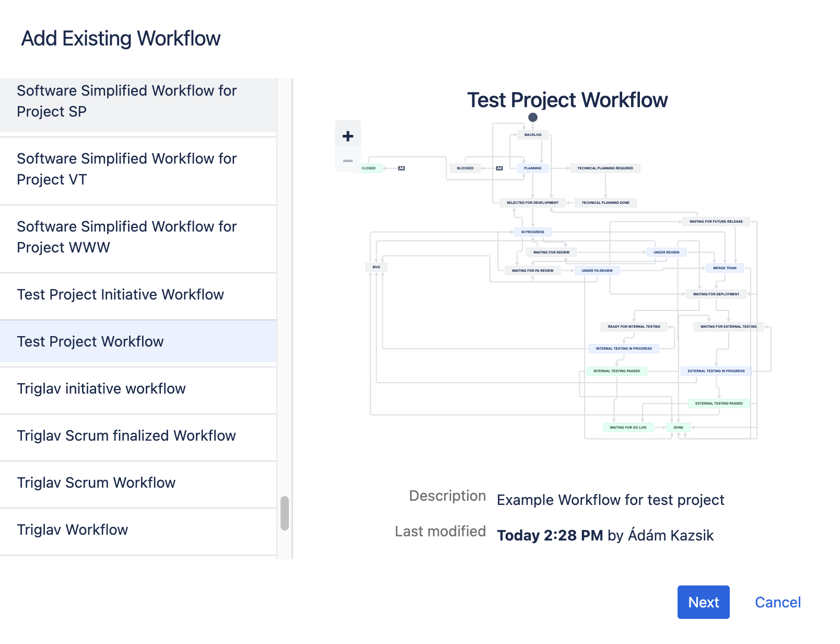
Task: Click the BLOCKED status node
Action: [x=464, y=168]
